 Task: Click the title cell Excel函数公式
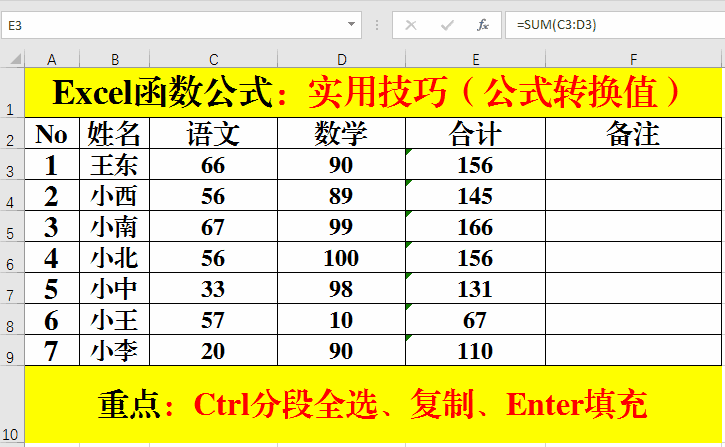(373, 92)
